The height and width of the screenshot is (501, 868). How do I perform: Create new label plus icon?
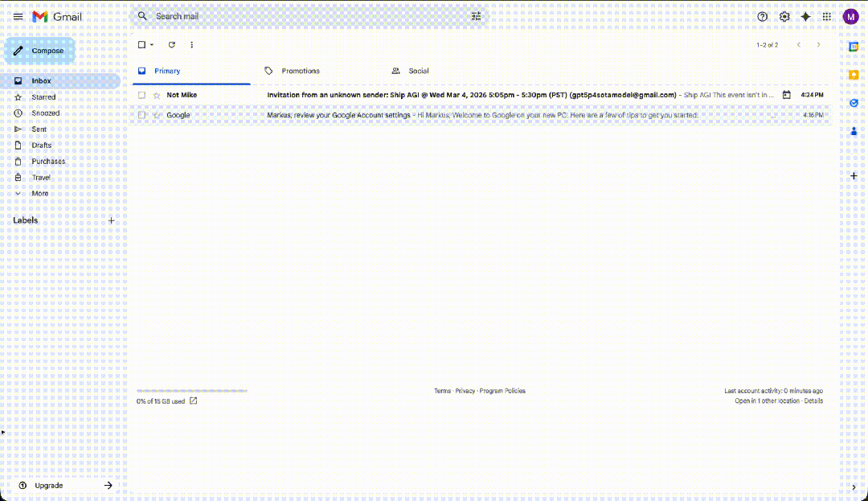tap(111, 220)
